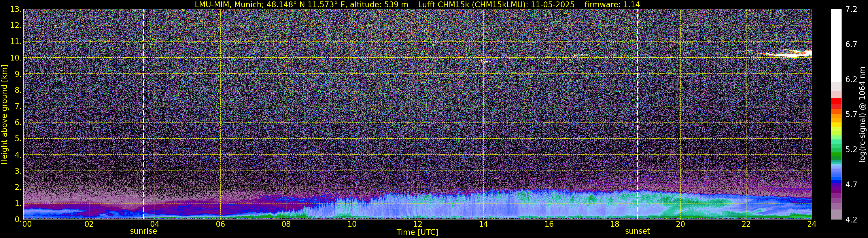Image resolution: width=868 pixels, height=238 pixels.
Task: Click the '5.' height tick label
Action: (18, 139)
